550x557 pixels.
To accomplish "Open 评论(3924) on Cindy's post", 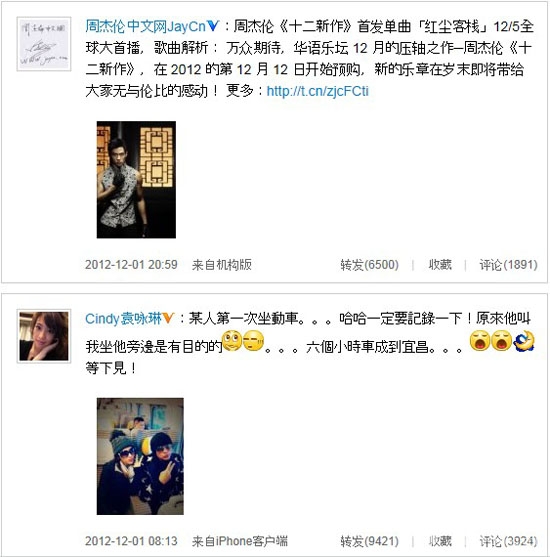I will pyautogui.click(x=508, y=541).
